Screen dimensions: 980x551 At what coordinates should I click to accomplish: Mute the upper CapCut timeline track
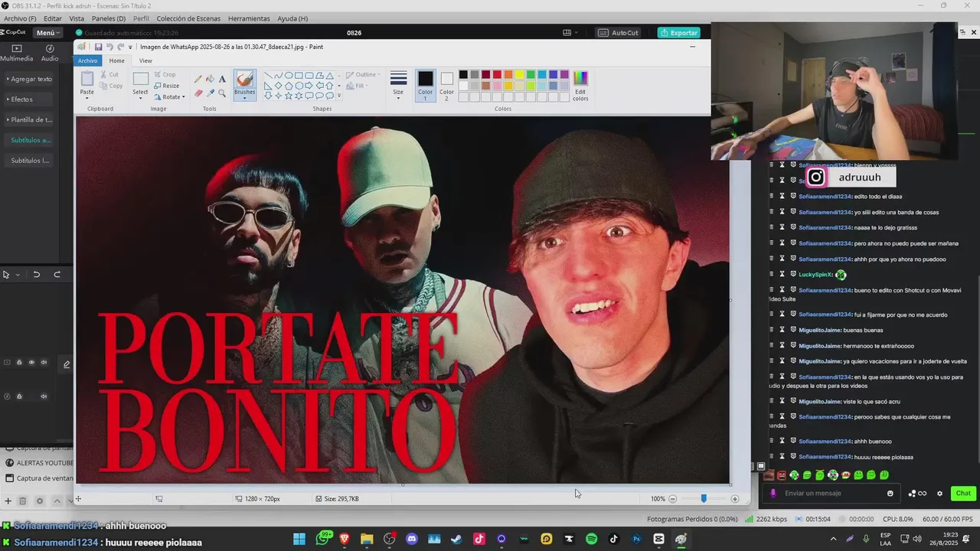[x=44, y=363]
